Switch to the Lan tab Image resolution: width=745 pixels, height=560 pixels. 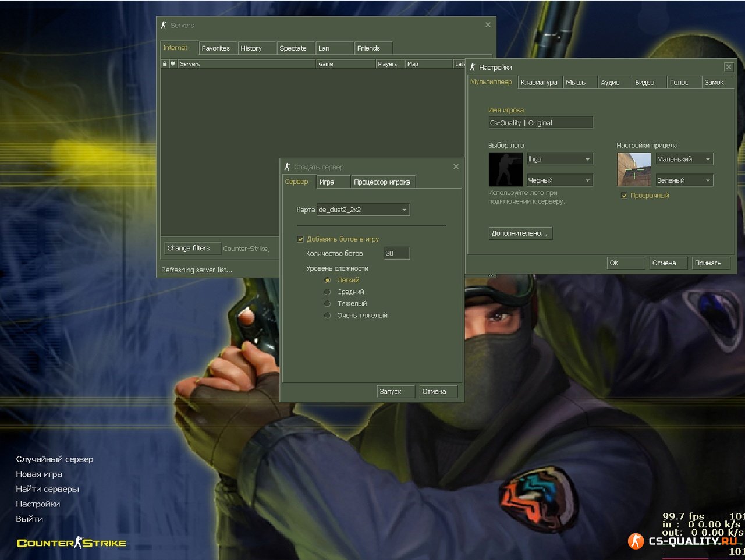(x=334, y=48)
